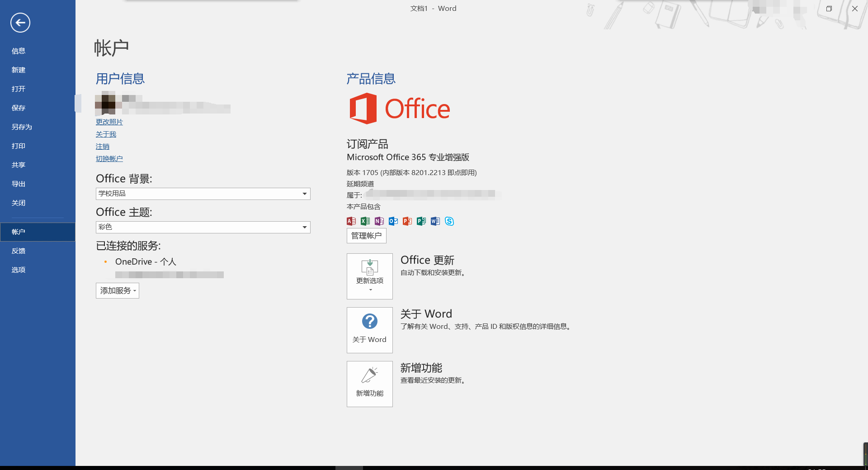Click the orange PowerPoint app icon
Screen dimensions: 868x470
407,221
